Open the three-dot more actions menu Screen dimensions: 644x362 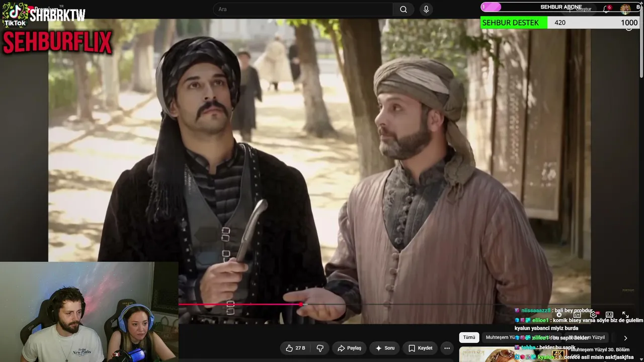click(447, 348)
